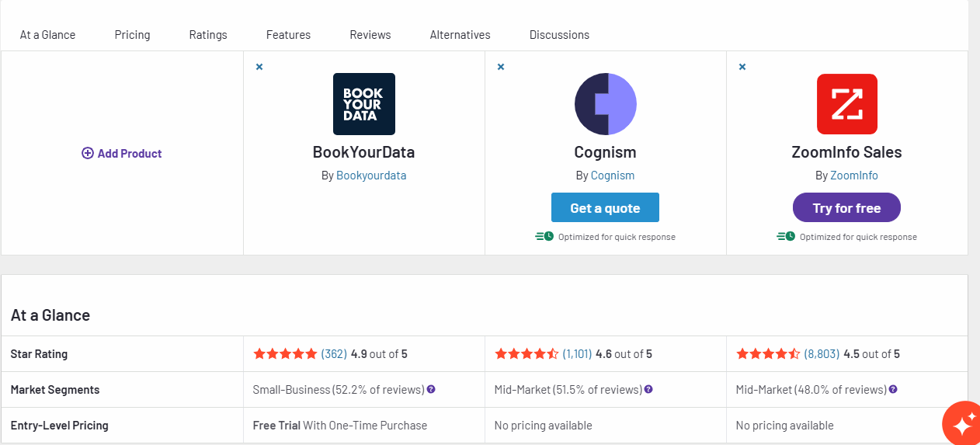This screenshot has height=445, width=980.
Task: Click '4.5 out of 5' rating text
Action: coord(871,353)
